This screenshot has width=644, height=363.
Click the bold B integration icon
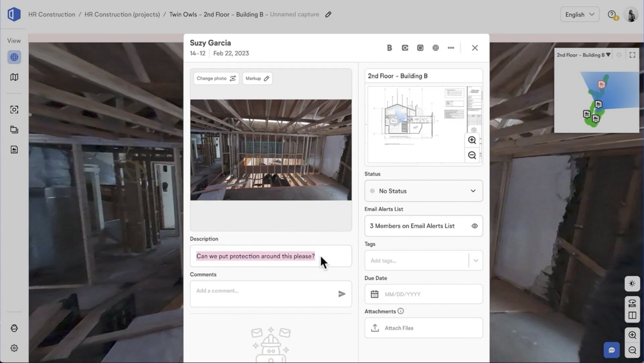coord(389,48)
